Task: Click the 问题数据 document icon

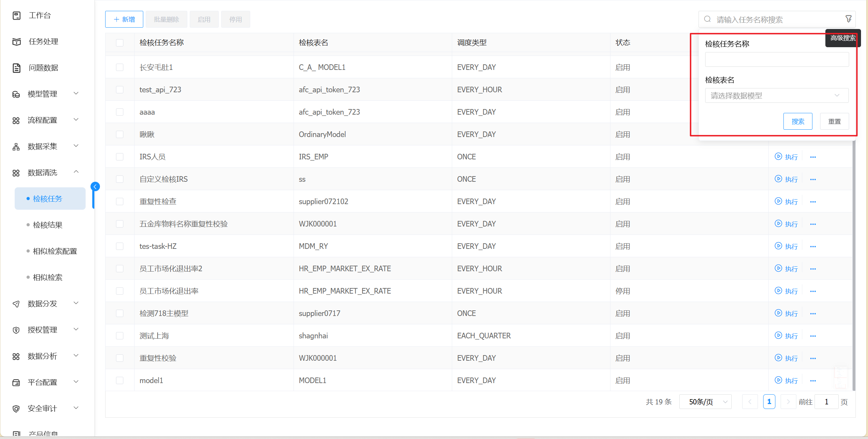Action: [x=16, y=68]
